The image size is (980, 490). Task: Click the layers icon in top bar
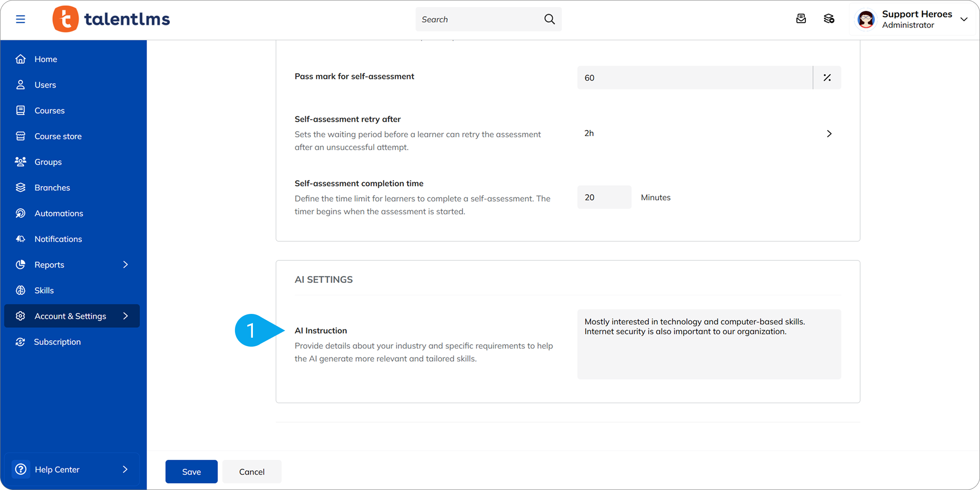tap(828, 19)
